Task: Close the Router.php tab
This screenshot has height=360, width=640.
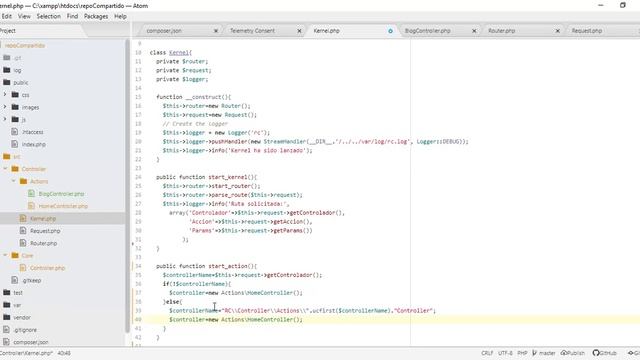Action: [x=558, y=31]
